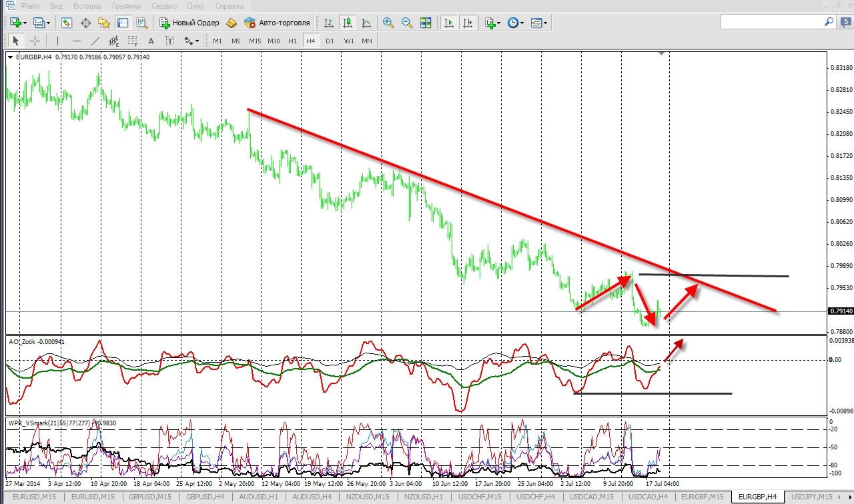854x504 pixels.
Task: Click the Zoom Out magnifier icon
Action: coord(406,23)
